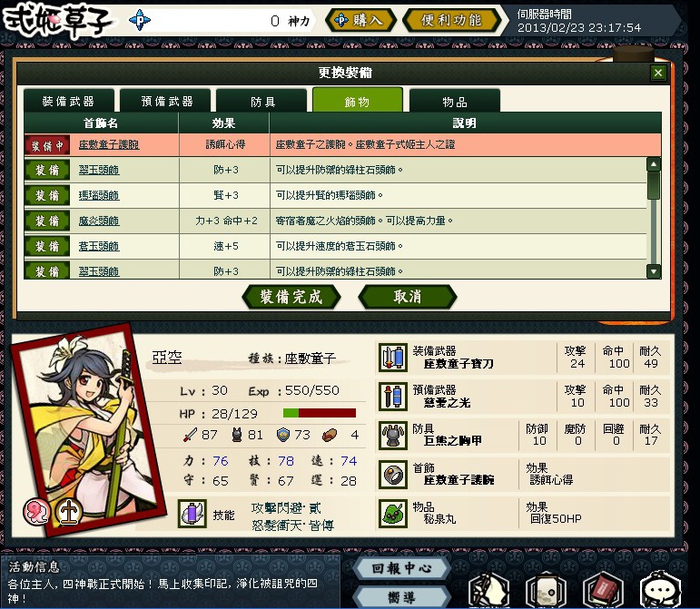Open the red book icon in bottom bar
This screenshot has height=609, width=700.
[x=603, y=590]
